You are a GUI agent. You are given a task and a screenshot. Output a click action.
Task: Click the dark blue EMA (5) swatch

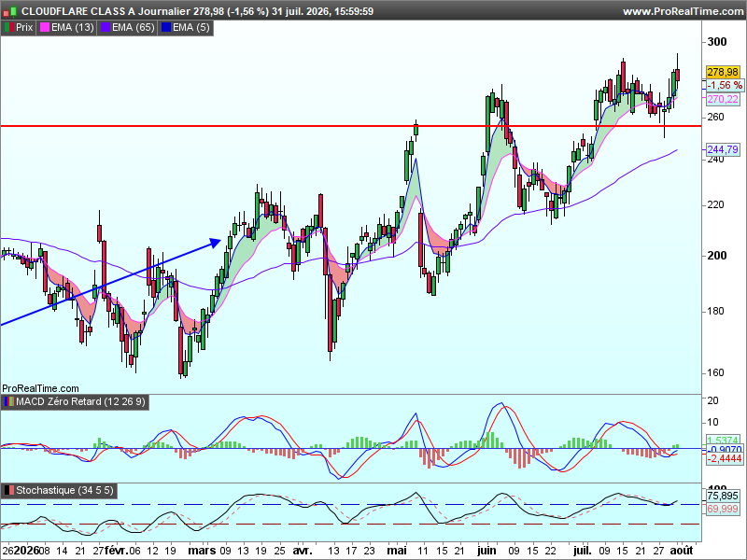[166, 28]
